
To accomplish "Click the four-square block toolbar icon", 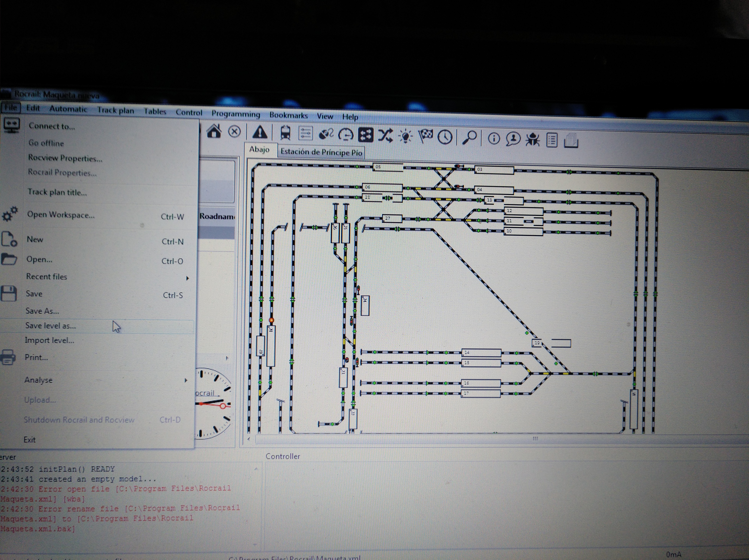I will [x=366, y=135].
